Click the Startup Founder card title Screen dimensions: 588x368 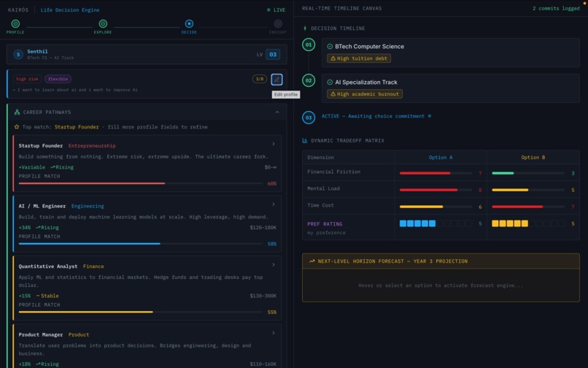(41, 146)
